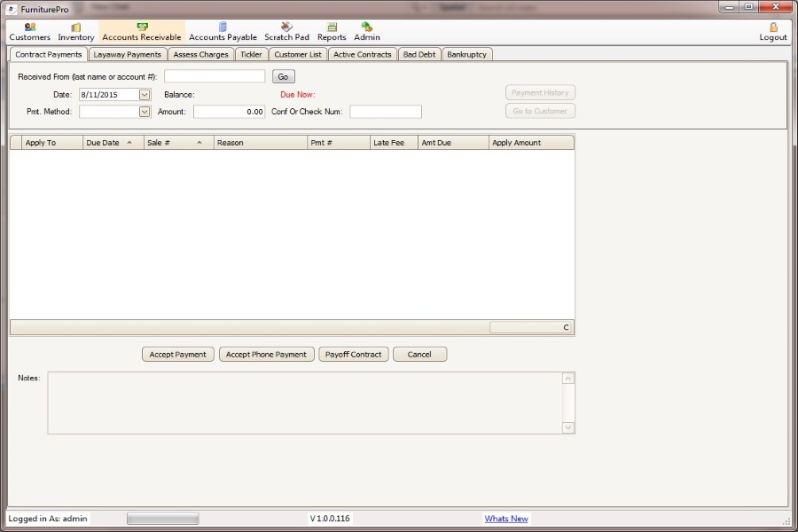Click the Go button
This screenshot has height=532, width=798.
click(x=284, y=77)
